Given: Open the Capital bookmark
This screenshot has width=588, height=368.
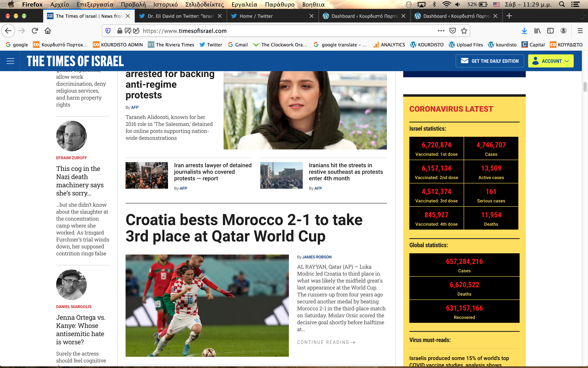Looking at the screenshot, I should (x=533, y=45).
